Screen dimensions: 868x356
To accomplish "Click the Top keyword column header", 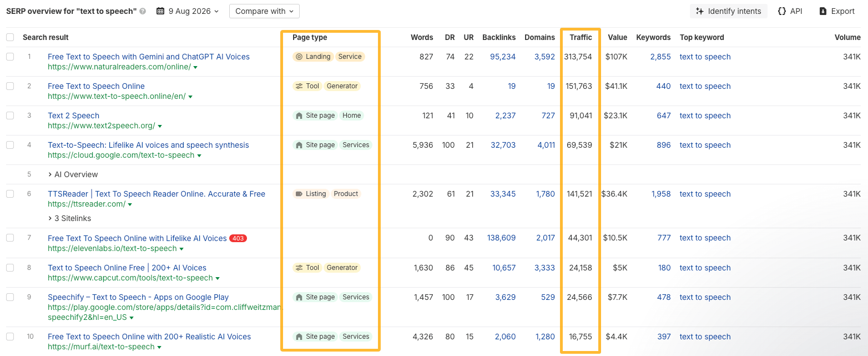I will (702, 37).
